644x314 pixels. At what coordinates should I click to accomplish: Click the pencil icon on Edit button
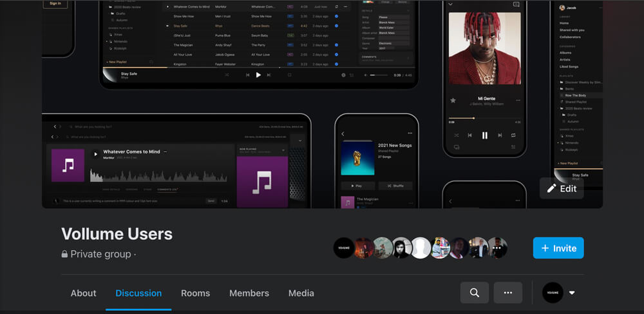pos(552,188)
